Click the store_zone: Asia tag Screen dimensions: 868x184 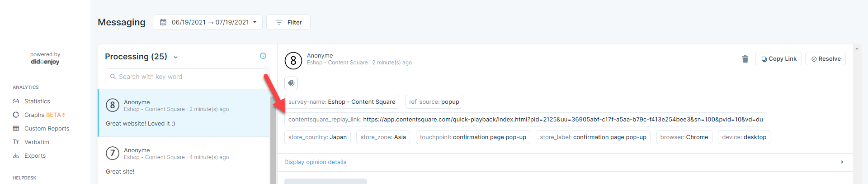tap(383, 137)
